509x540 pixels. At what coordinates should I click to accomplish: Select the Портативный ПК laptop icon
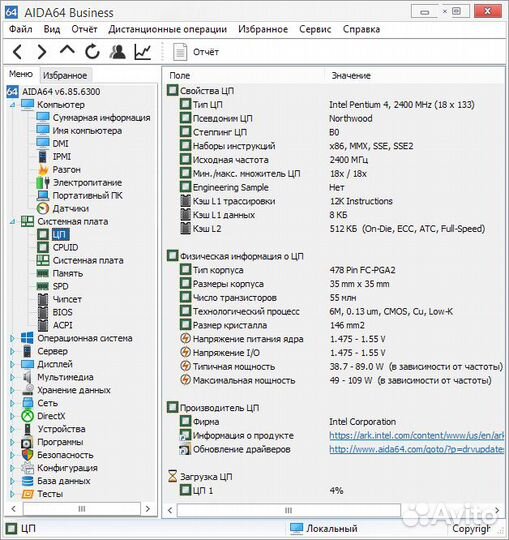pyautogui.click(x=43, y=196)
